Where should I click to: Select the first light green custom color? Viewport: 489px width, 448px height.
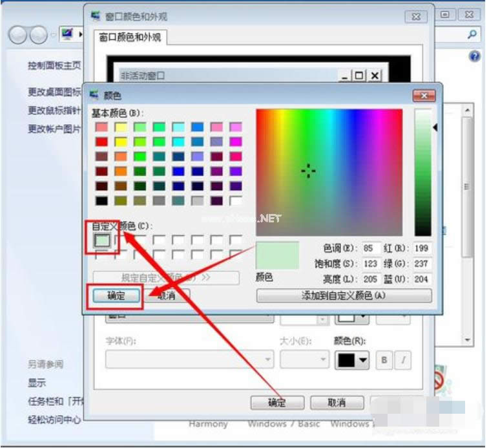click(x=102, y=240)
